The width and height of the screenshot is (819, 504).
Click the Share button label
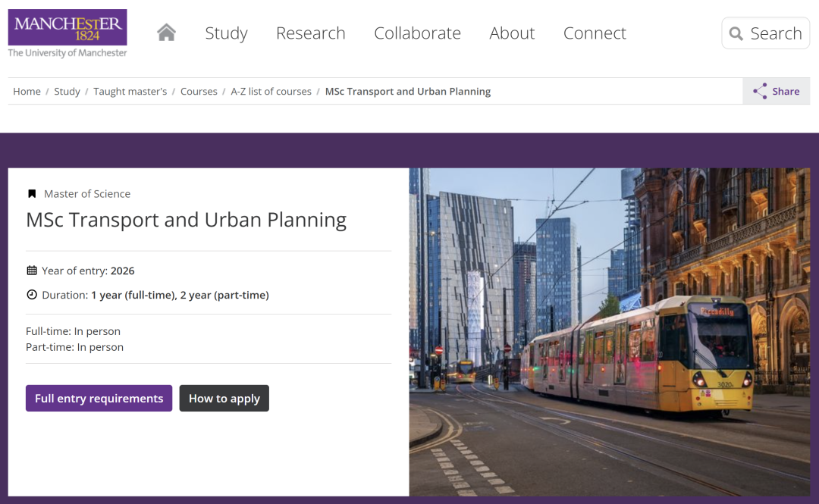pyautogui.click(x=786, y=92)
